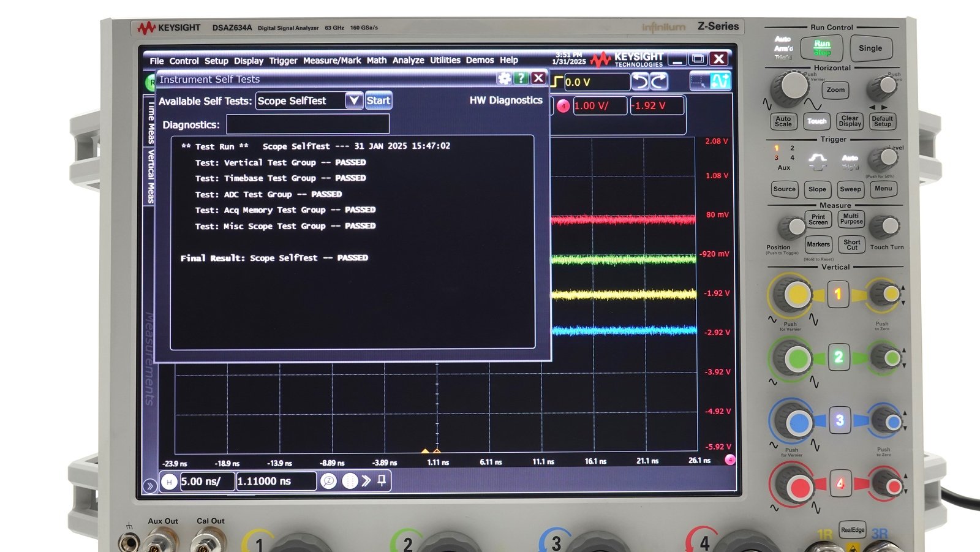Click channel 4 offset -1.92 V field
The image size is (980, 552).
657,106
